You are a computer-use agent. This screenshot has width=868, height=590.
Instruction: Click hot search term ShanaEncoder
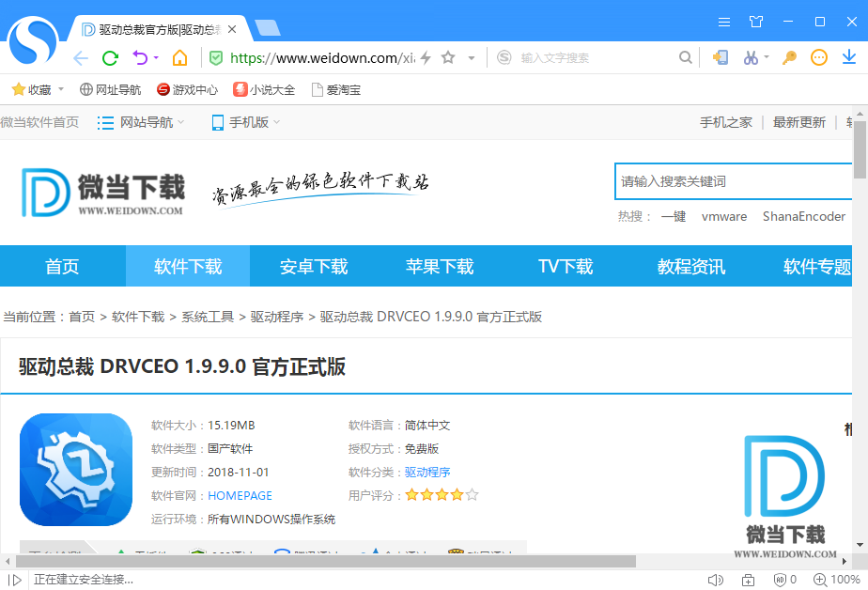804,216
